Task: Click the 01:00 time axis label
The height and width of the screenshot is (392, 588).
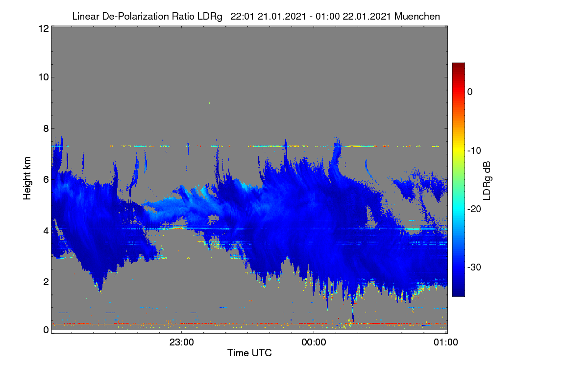Action: point(446,343)
